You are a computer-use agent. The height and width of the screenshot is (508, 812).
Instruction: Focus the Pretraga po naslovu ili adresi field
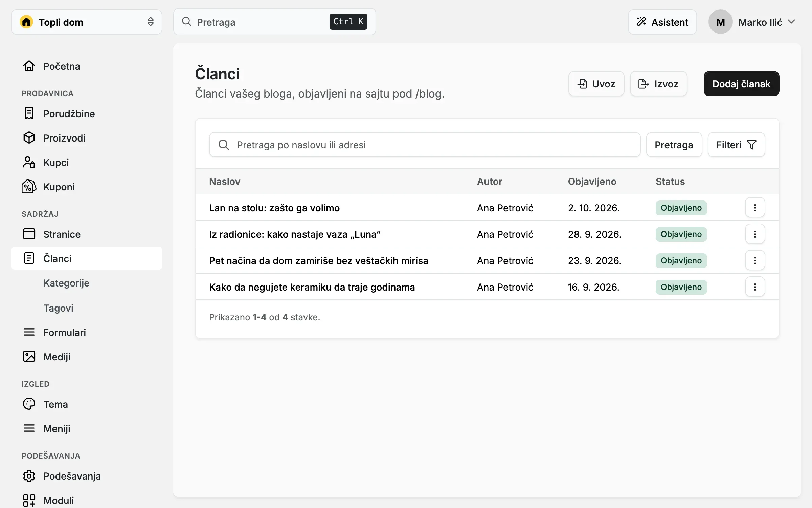425,145
